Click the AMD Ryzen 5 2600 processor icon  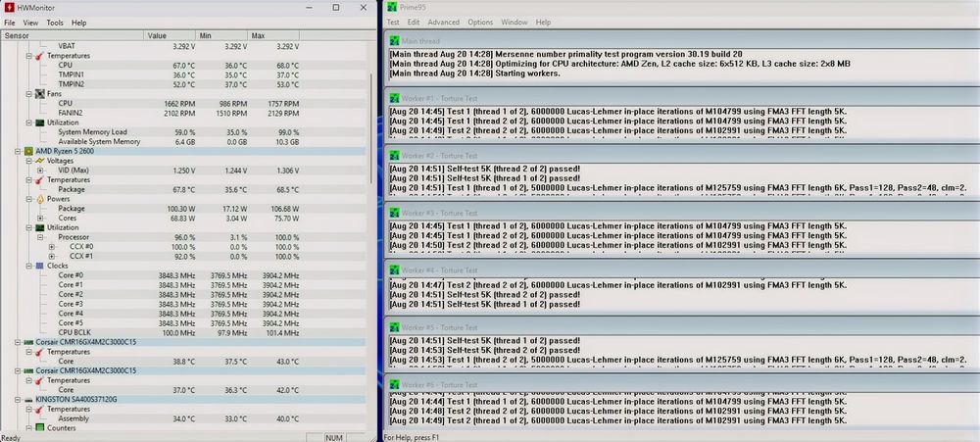coord(28,151)
